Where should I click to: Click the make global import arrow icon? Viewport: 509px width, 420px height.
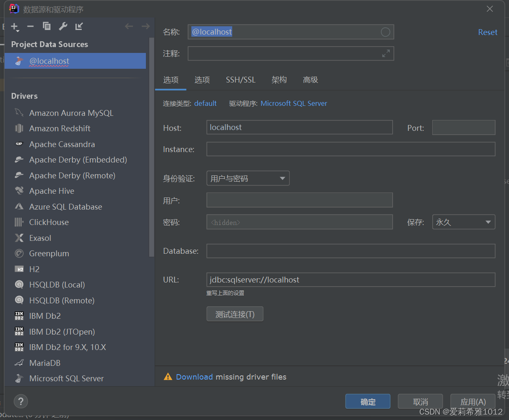pyautogui.click(x=79, y=27)
